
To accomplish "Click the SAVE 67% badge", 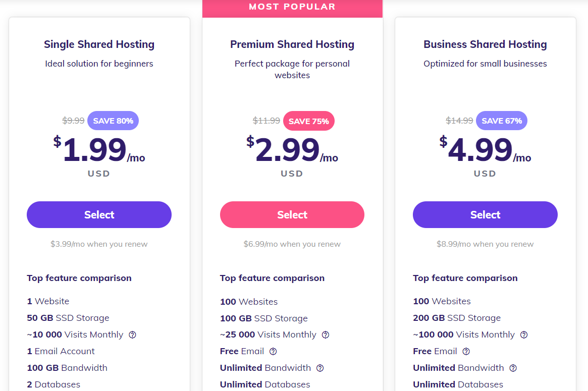I will click(x=501, y=121).
